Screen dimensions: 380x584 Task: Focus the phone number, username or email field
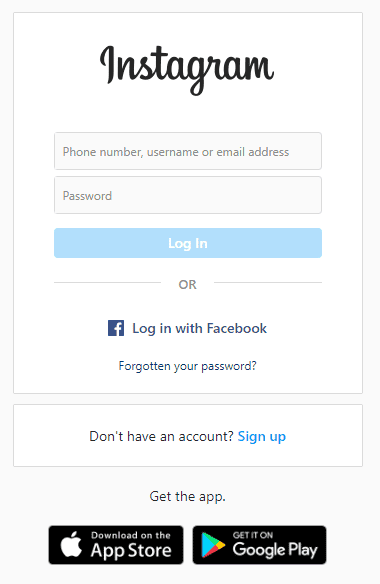point(188,151)
